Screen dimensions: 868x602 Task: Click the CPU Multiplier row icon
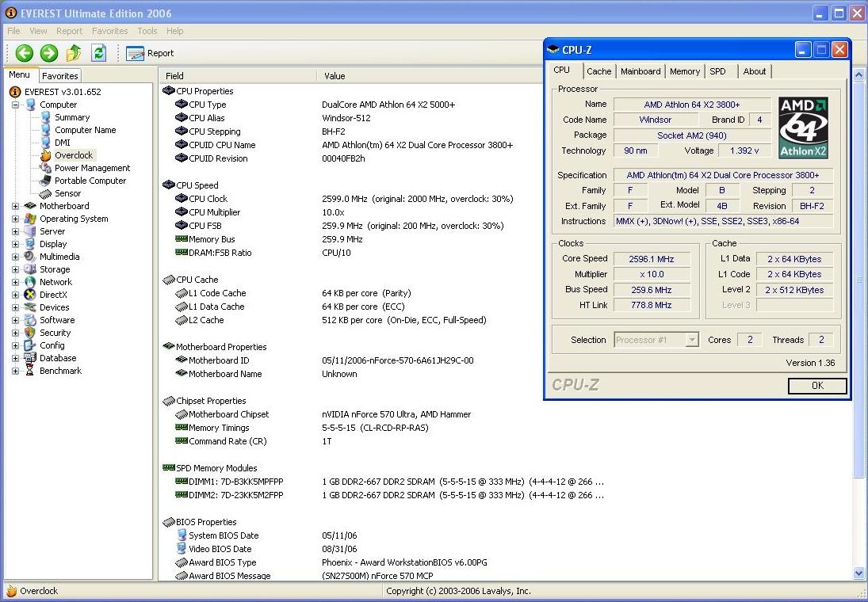[181, 212]
